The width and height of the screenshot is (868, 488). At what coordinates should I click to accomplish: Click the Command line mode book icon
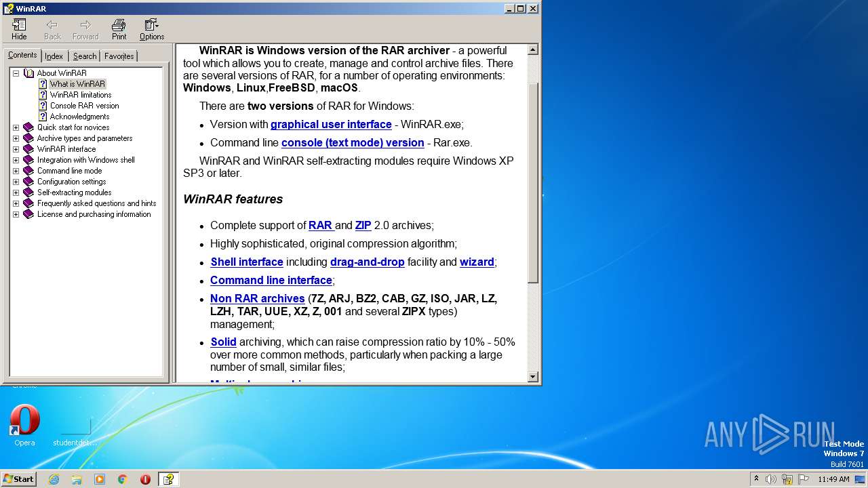(x=28, y=171)
